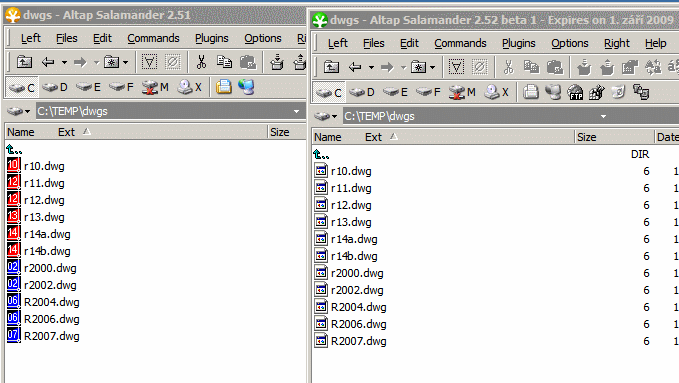
Task: Sort by Name column in 2.51 window
Action: tap(20, 132)
